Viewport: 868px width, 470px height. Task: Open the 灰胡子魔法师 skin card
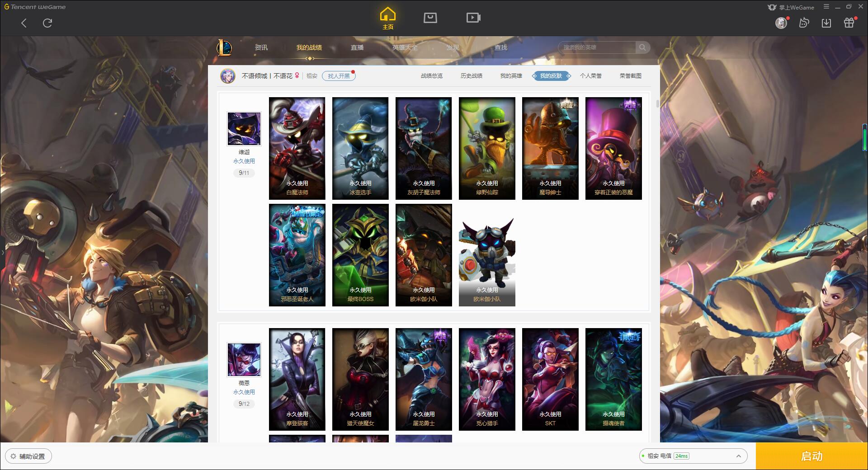424,148
